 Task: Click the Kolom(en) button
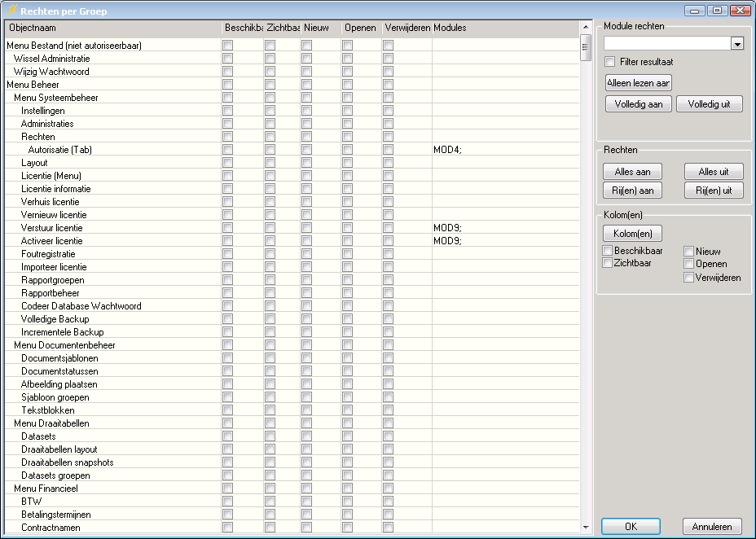point(632,234)
